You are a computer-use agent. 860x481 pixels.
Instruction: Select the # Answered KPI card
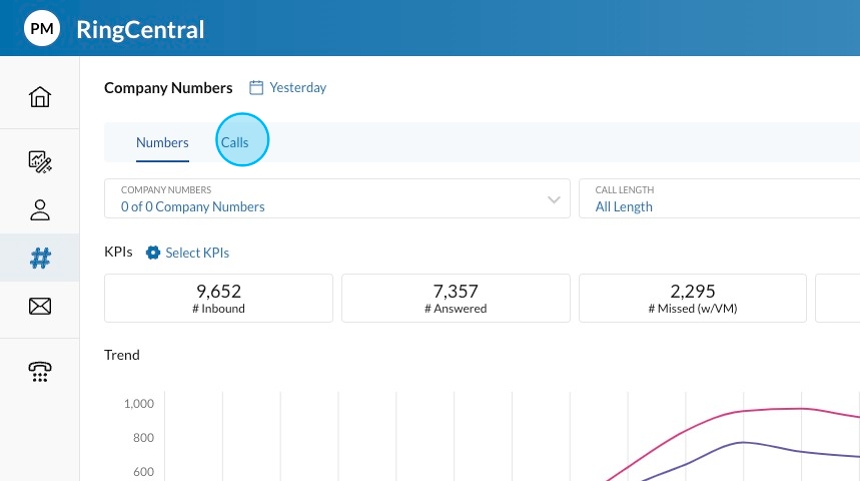pos(455,298)
